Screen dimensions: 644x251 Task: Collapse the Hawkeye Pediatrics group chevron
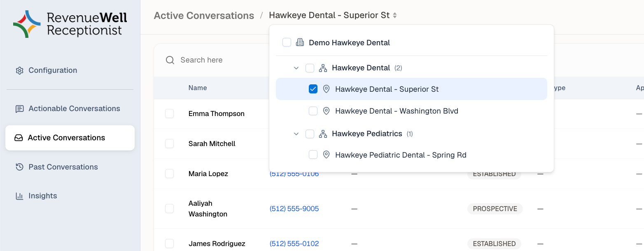[x=296, y=134]
